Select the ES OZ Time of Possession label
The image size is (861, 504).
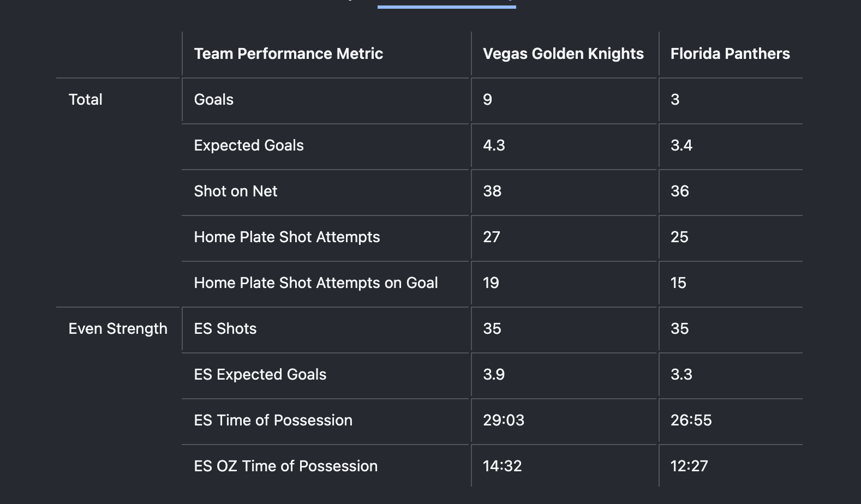coord(286,466)
